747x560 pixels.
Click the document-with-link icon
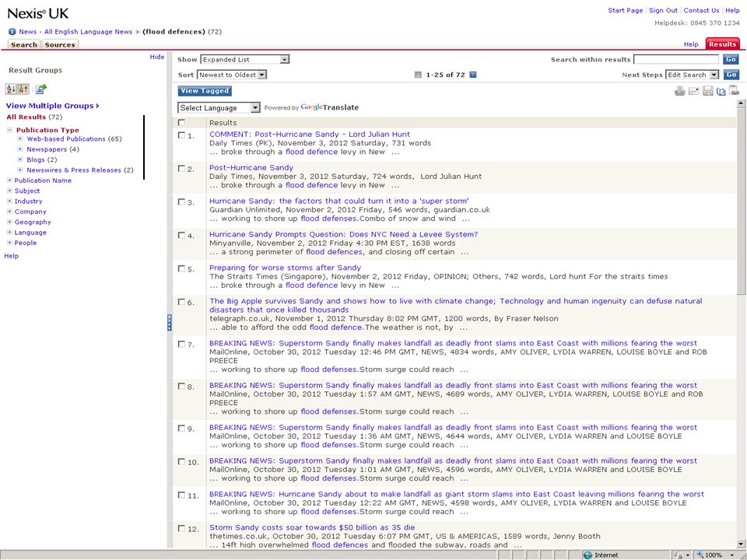[734, 90]
